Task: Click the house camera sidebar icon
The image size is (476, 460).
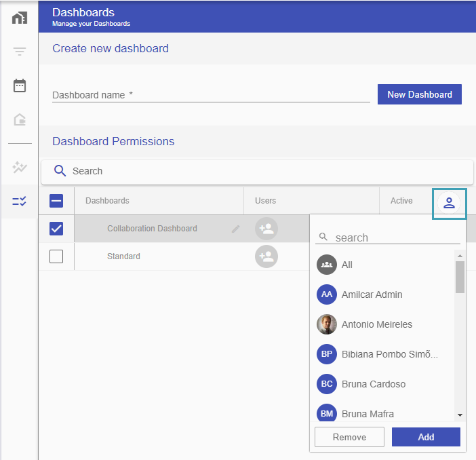Action: (x=20, y=119)
